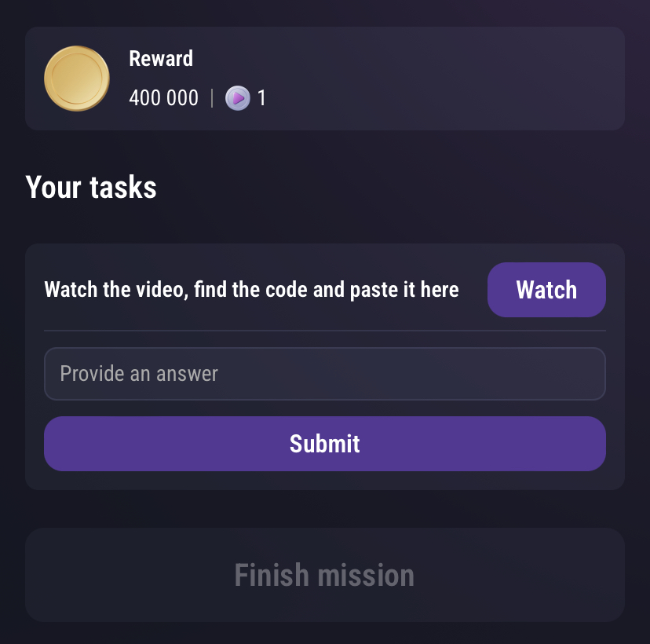Focus the Provide an answer field

pos(324,374)
